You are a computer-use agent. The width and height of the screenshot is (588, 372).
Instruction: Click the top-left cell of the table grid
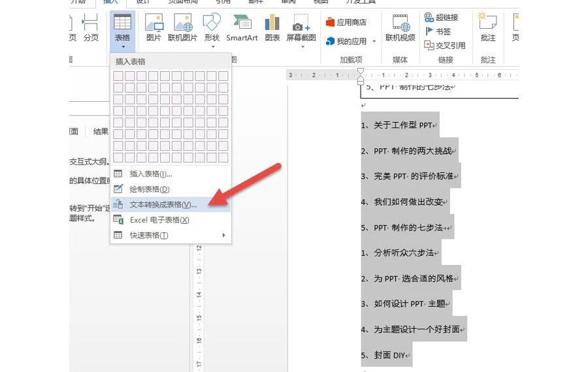click(118, 76)
